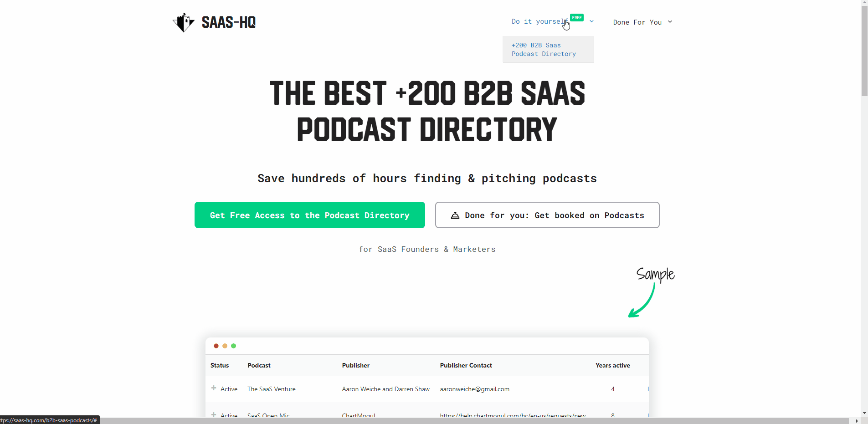Viewport: 868px width, 424px height.
Task: Open the Do it yourself navigation menu
Action: (538, 21)
